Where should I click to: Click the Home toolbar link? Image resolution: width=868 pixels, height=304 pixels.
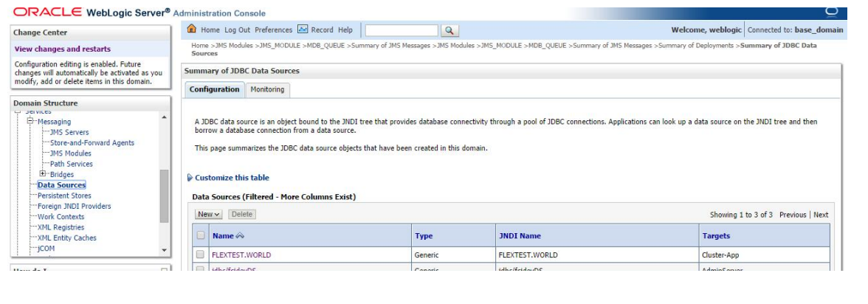point(210,30)
